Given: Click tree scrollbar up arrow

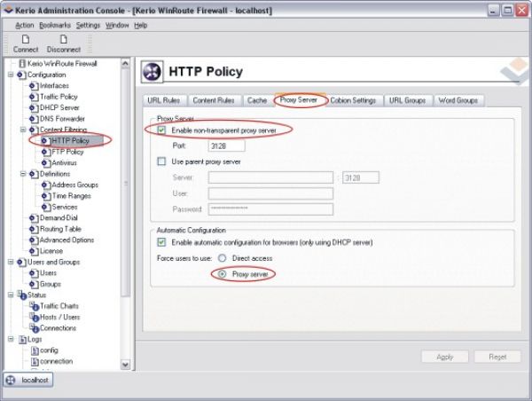Looking at the screenshot, I should pos(125,64).
